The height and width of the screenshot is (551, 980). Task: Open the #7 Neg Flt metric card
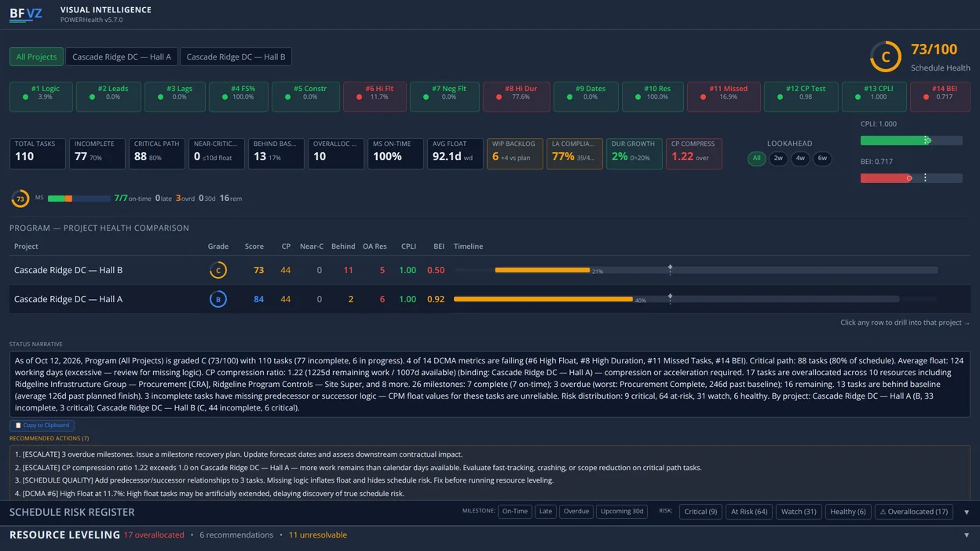[x=444, y=97]
